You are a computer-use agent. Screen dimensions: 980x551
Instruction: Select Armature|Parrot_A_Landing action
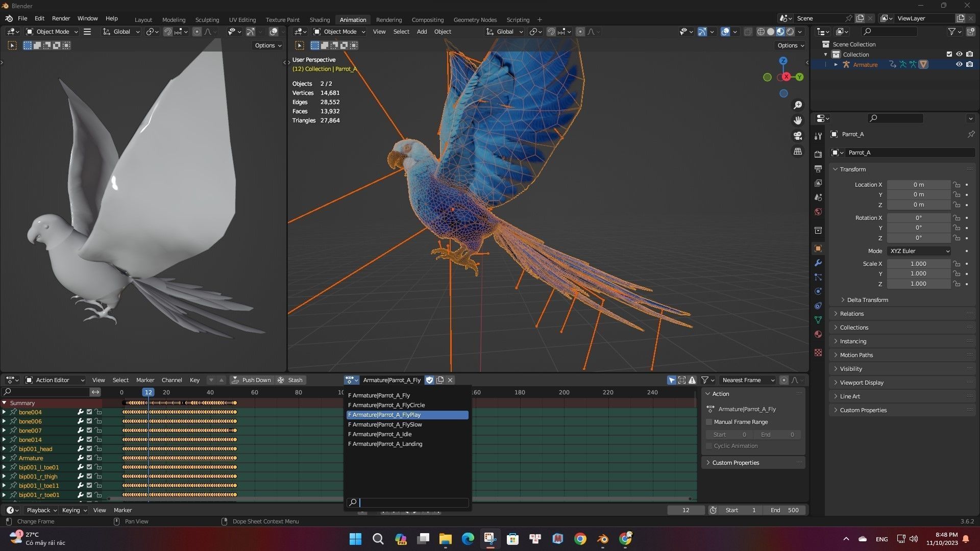(407, 444)
